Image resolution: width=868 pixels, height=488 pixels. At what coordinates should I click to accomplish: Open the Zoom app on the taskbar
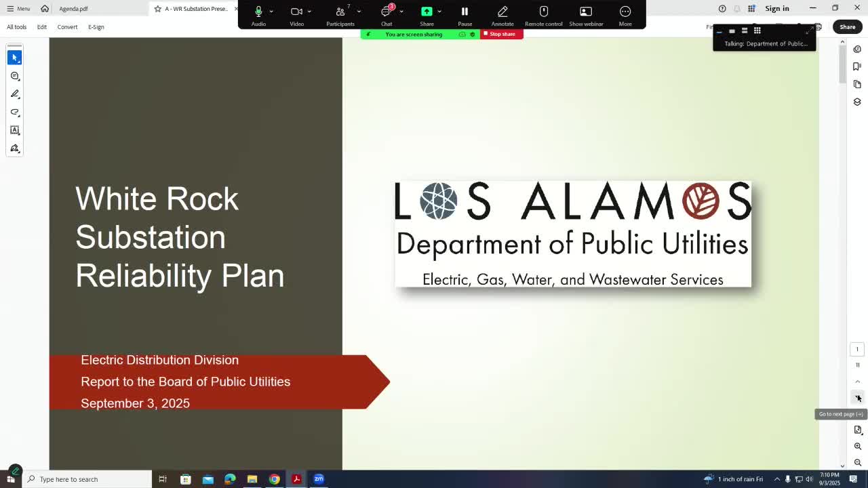(319, 479)
